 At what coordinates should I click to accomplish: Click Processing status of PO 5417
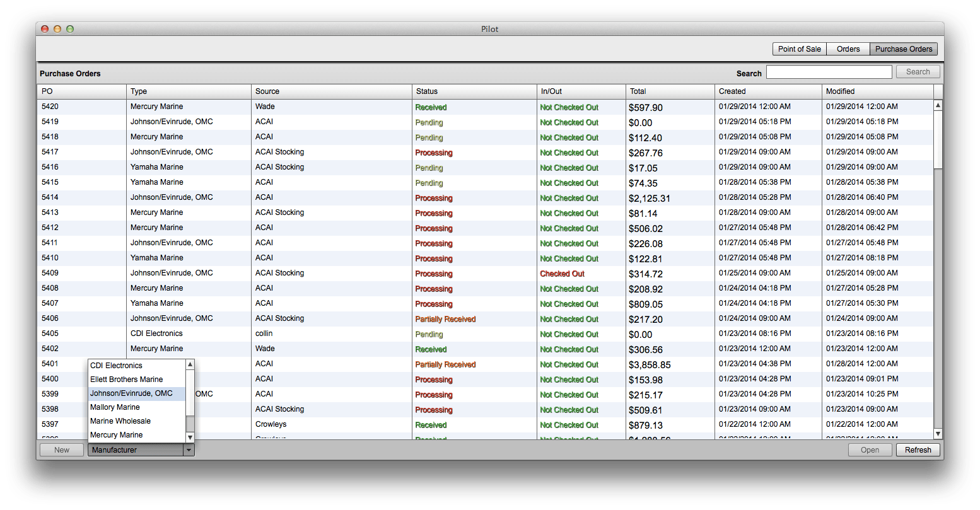pos(434,153)
